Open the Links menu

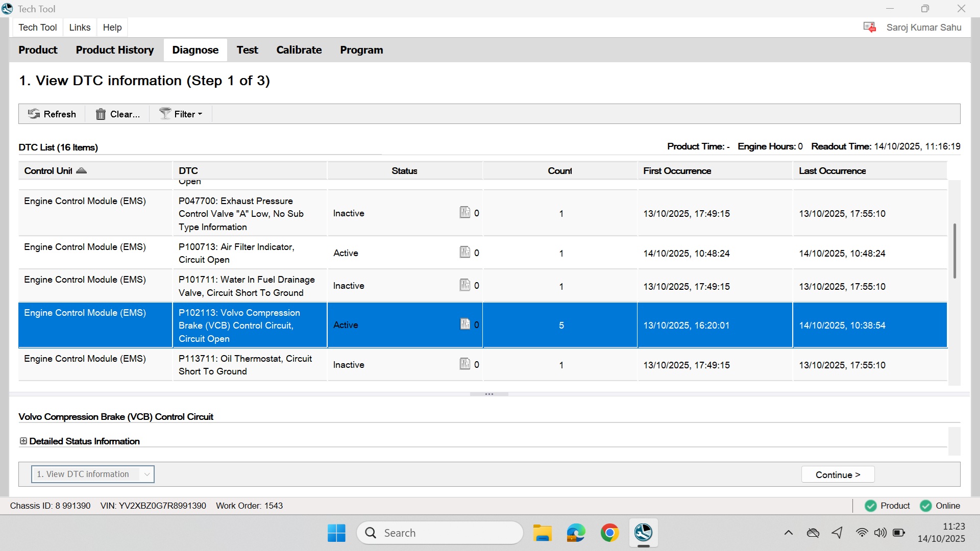[80, 28]
